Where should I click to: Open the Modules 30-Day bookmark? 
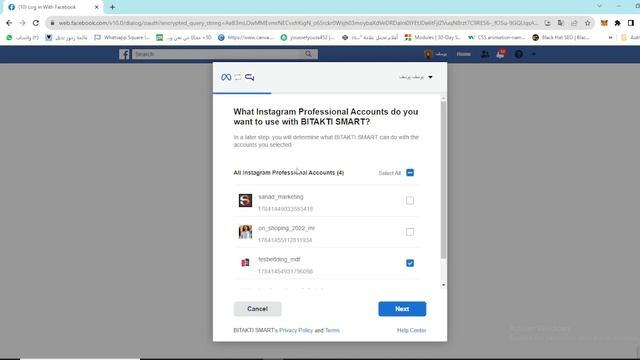(432, 38)
